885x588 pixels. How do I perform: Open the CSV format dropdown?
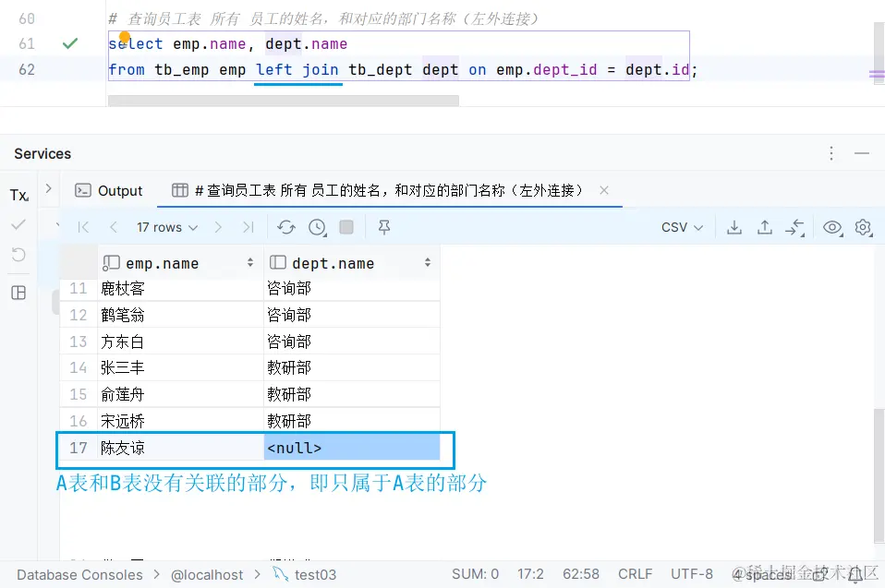(x=682, y=227)
